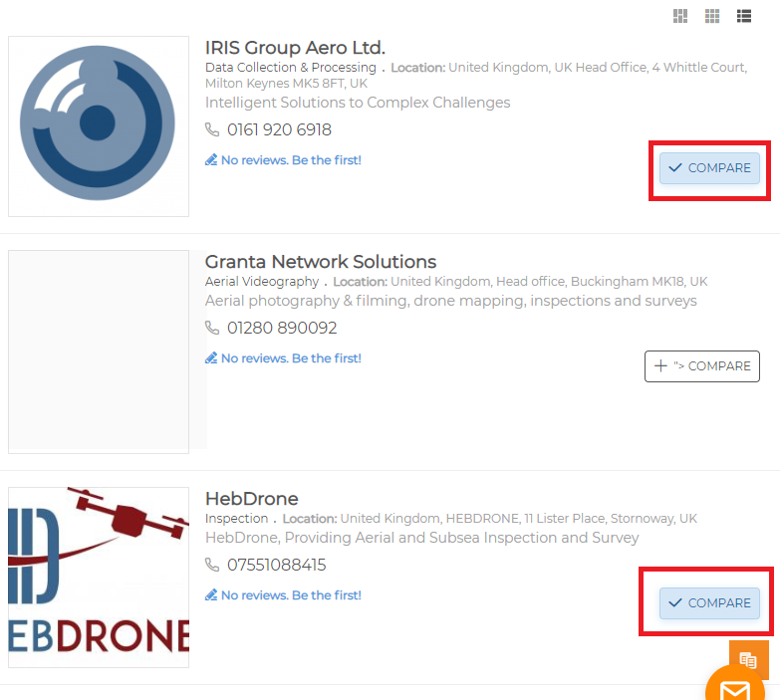Switch to list view icon

click(744, 16)
